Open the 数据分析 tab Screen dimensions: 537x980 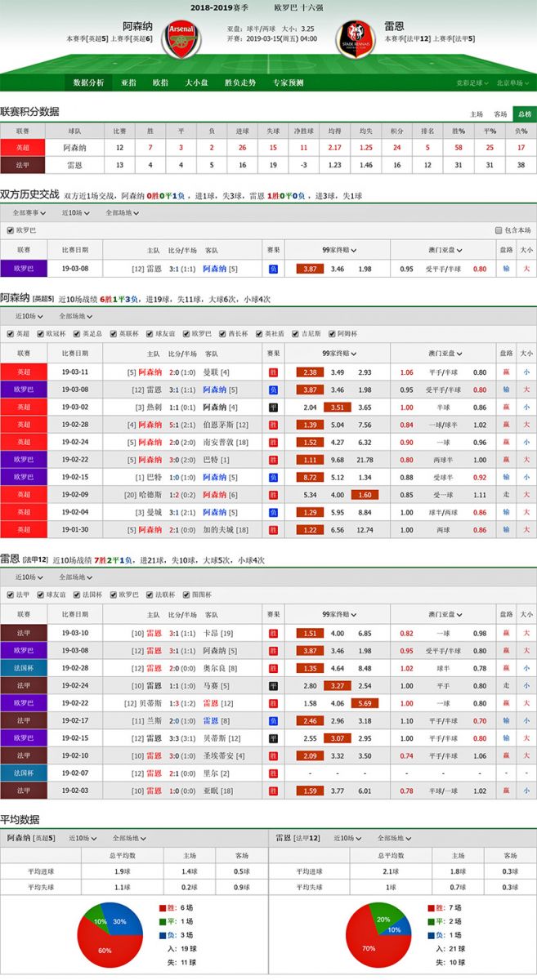coord(88,82)
